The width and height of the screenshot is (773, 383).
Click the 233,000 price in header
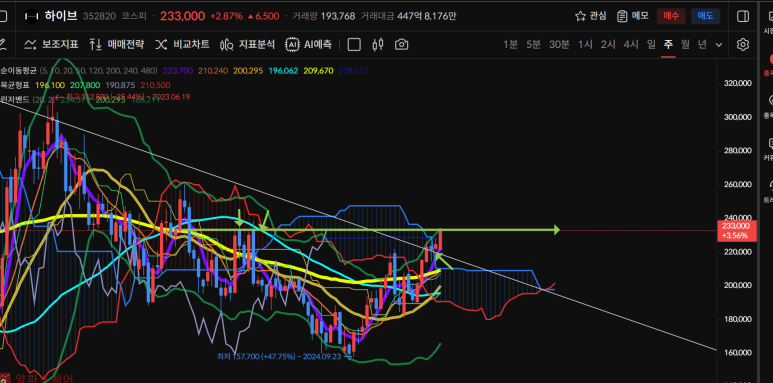coord(182,16)
